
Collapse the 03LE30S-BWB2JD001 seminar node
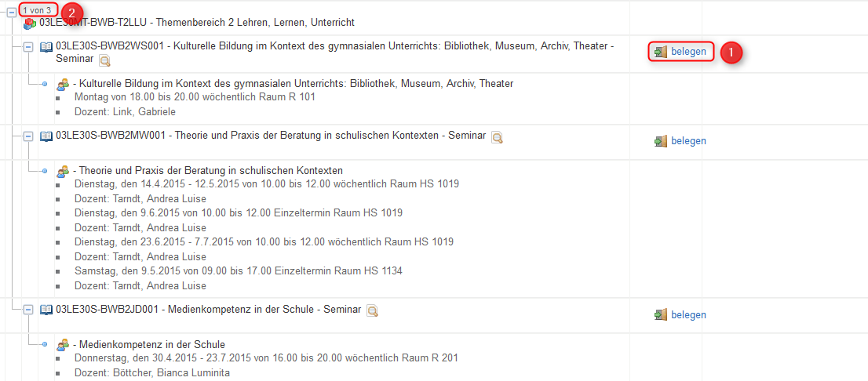pyautogui.click(x=27, y=310)
